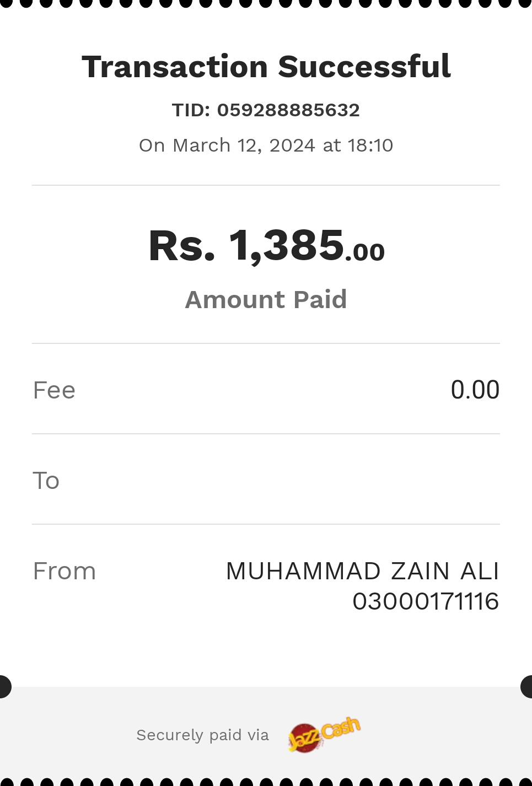Select sender name MUHAMMAD ZAIN ALI
Image resolution: width=532 pixels, height=786 pixels.
[x=363, y=570]
